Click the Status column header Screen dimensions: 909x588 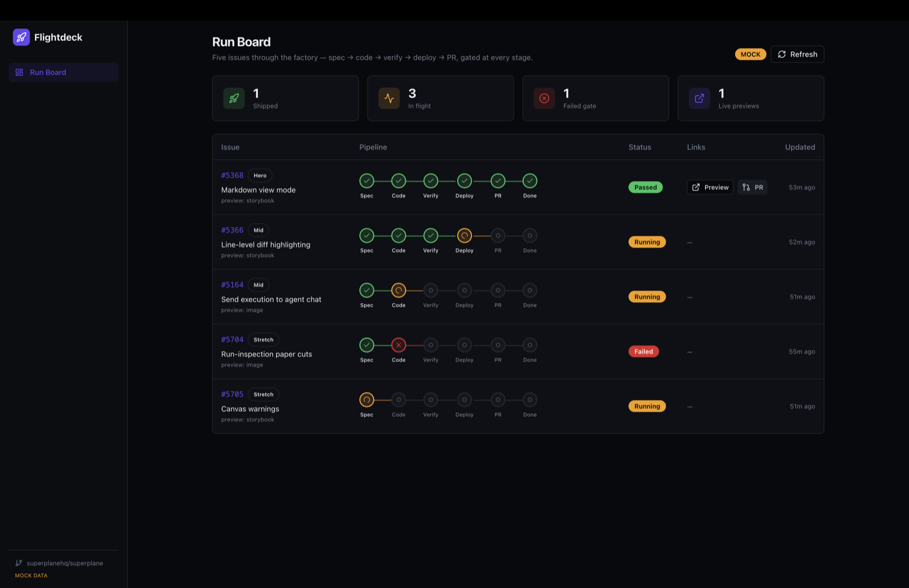pos(640,147)
